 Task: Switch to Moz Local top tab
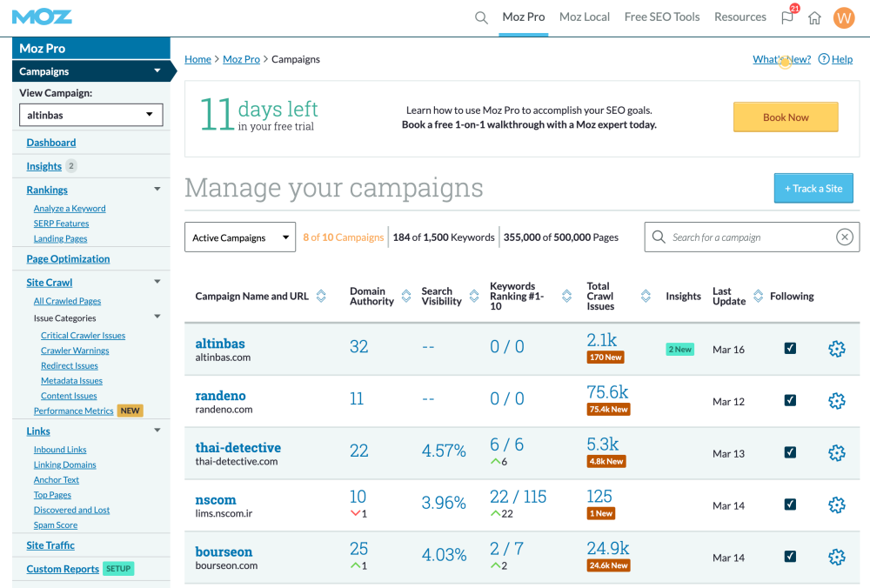[x=585, y=17]
